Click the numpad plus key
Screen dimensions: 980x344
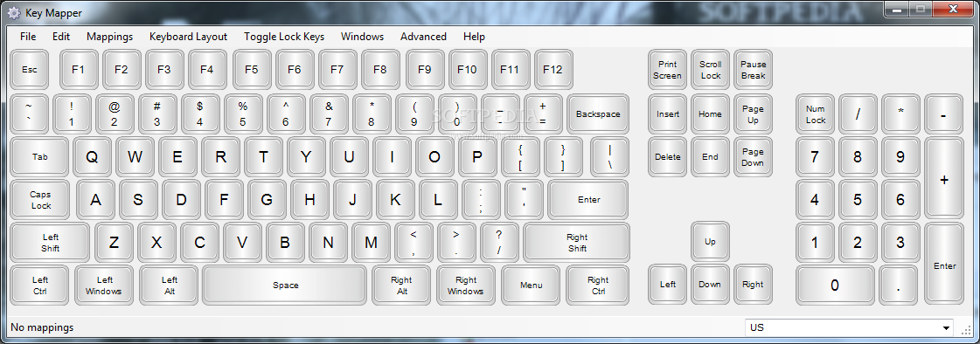tap(944, 179)
